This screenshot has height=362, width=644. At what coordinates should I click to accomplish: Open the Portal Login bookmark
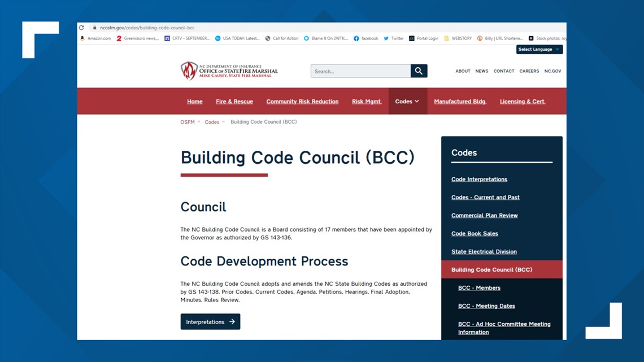[424, 38]
